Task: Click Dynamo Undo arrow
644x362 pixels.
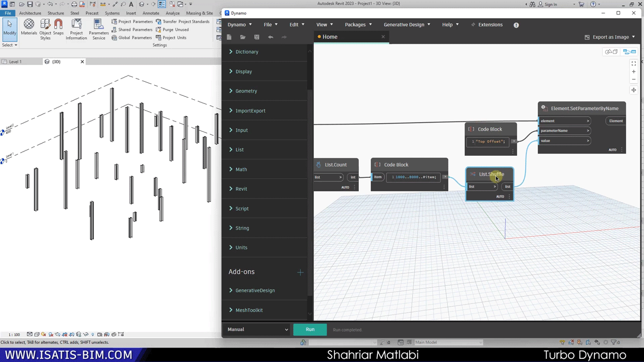Action: coord(270,37)
